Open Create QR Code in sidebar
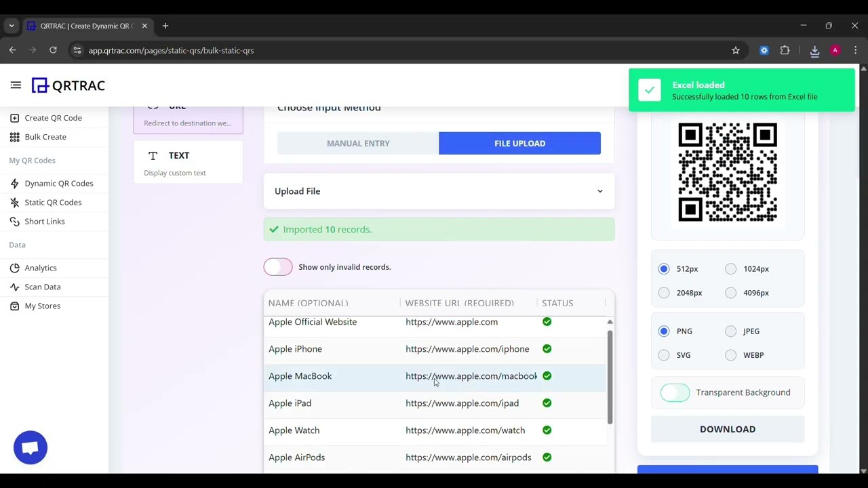Screen dimensions: 868x488 [54, 118]
